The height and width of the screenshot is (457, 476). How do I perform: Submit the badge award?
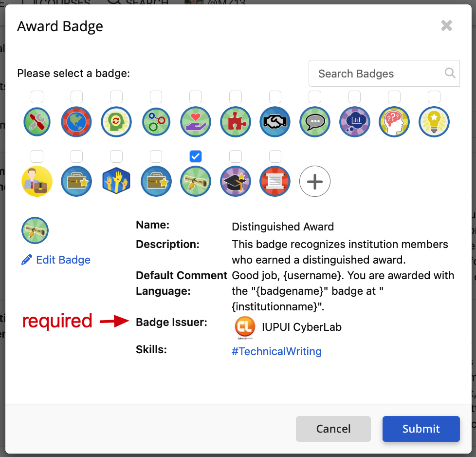point(421,429)
